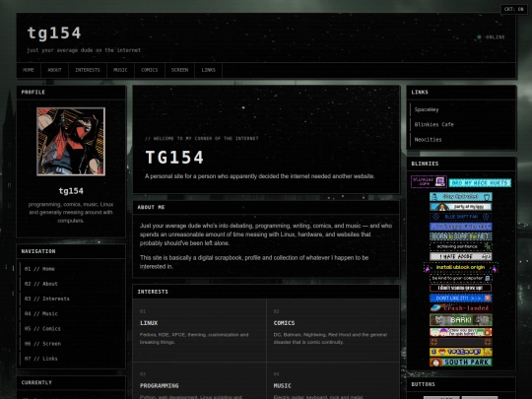The width and height of the screenshot is (532, 399).
Task: Click the 'BORN to SURF the NET' blinkie
Action: (x=461, y=236)
